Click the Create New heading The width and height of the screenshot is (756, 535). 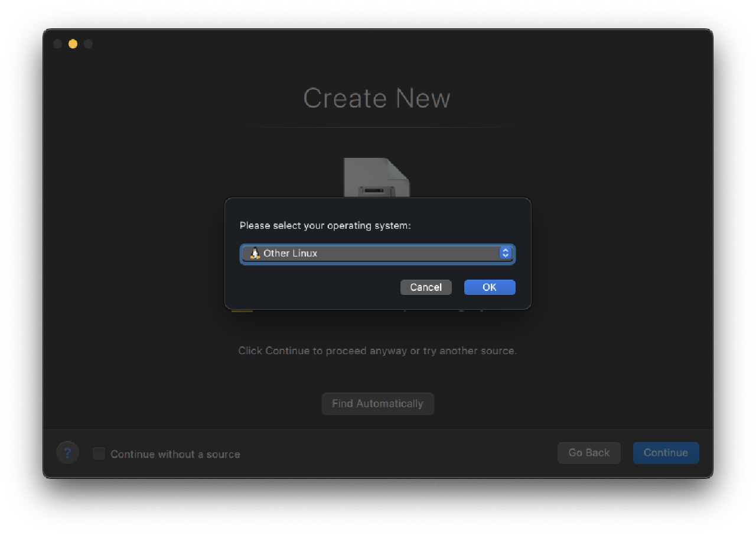tap(377, 98)
